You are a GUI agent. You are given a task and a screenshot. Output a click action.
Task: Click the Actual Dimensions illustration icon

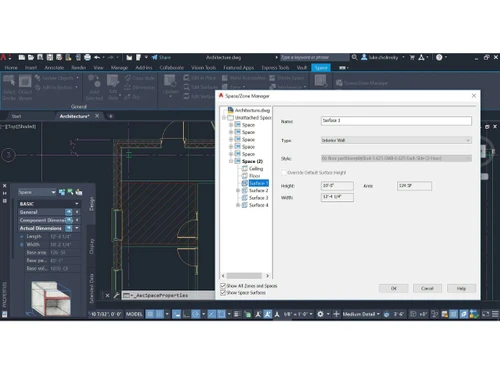[69, 228]
